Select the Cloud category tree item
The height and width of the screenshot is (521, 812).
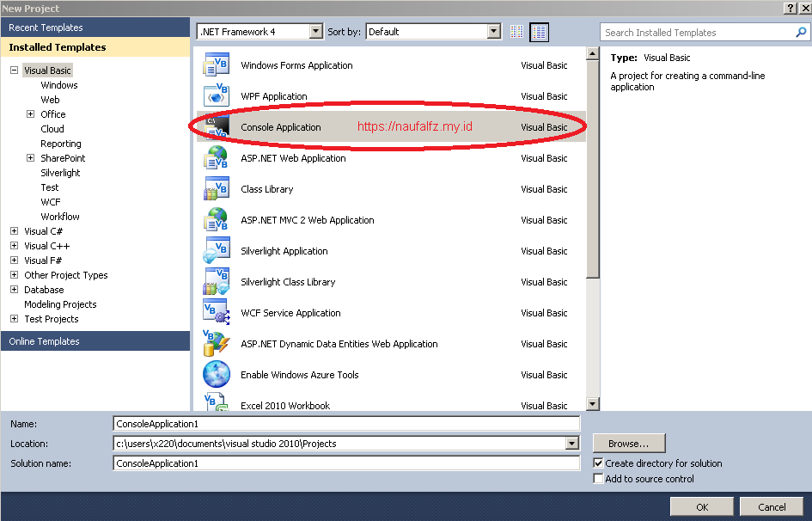click(52, 128)
